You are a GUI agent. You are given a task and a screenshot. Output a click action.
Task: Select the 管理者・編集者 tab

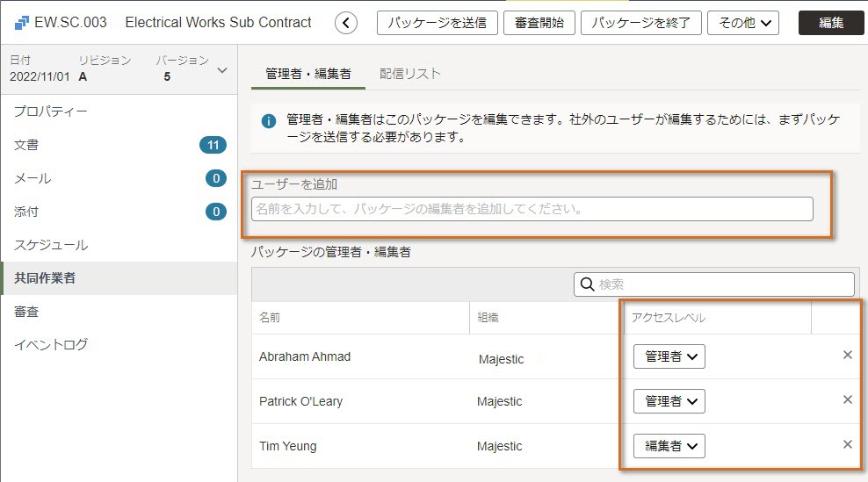[308, 74]
